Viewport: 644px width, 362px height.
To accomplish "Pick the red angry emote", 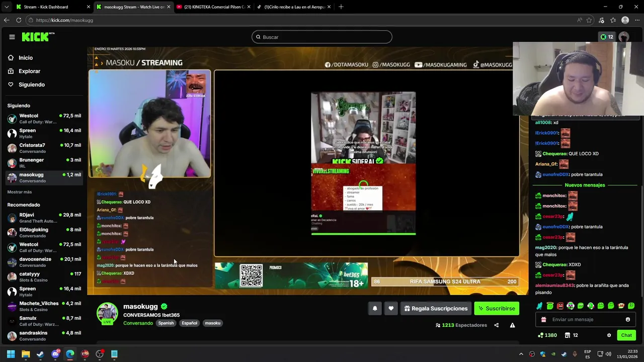I will click(560, 306).
